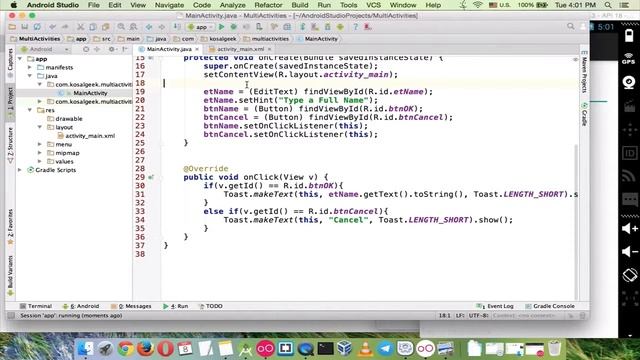Click the Open folder icon in toolbar
The height and width of the screenshot is (360, 640).
click(x=12, y=27)
